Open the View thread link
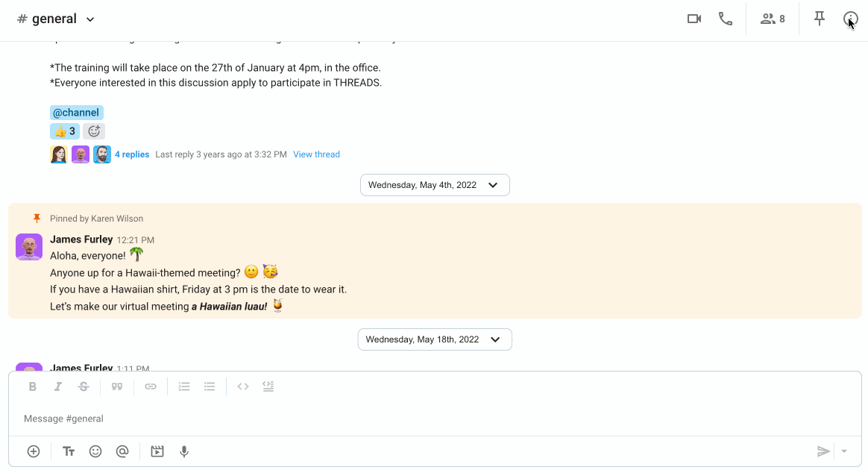This screenshot has height=470, width=868. point(316,154)
